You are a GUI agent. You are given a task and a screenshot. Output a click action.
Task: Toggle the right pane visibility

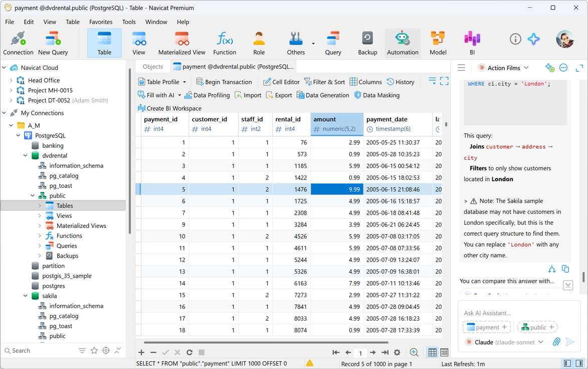coord(579,363)
